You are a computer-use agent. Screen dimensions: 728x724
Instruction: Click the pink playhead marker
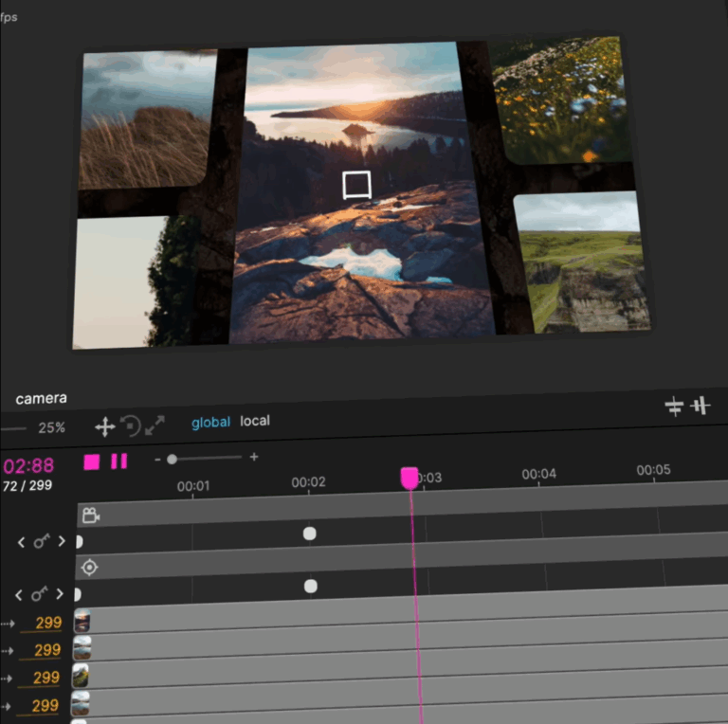point(409,478)
